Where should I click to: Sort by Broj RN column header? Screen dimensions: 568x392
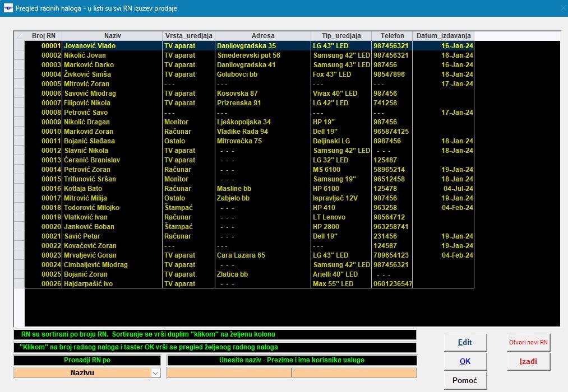[x=43, y=36]
